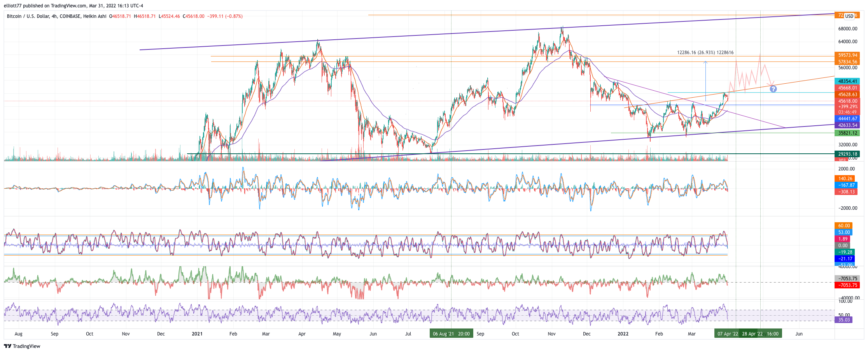The width and height of the screenshot is (868, 353).
Task: Click the 2021 label on time axis
Action: pyautogui.click(x=197, y=334)
